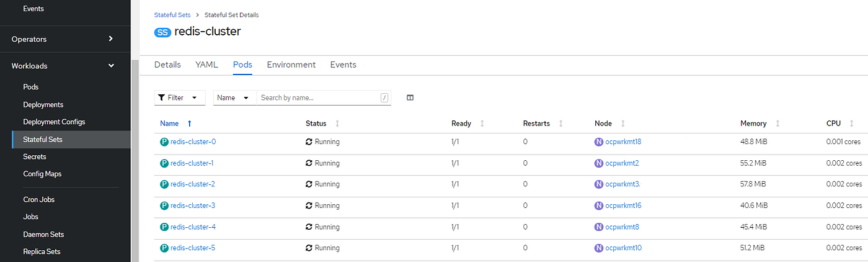This screenshot has width=868, height=262.
Task: Collapse the Workloads navigation section
Action: coord(65,66)
